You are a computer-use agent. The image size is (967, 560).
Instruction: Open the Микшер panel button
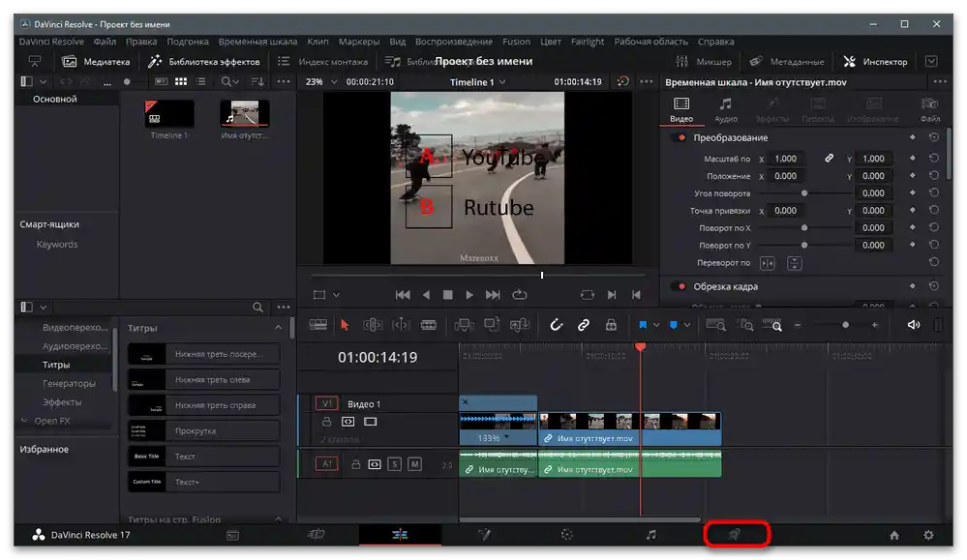tap(704, 62)
